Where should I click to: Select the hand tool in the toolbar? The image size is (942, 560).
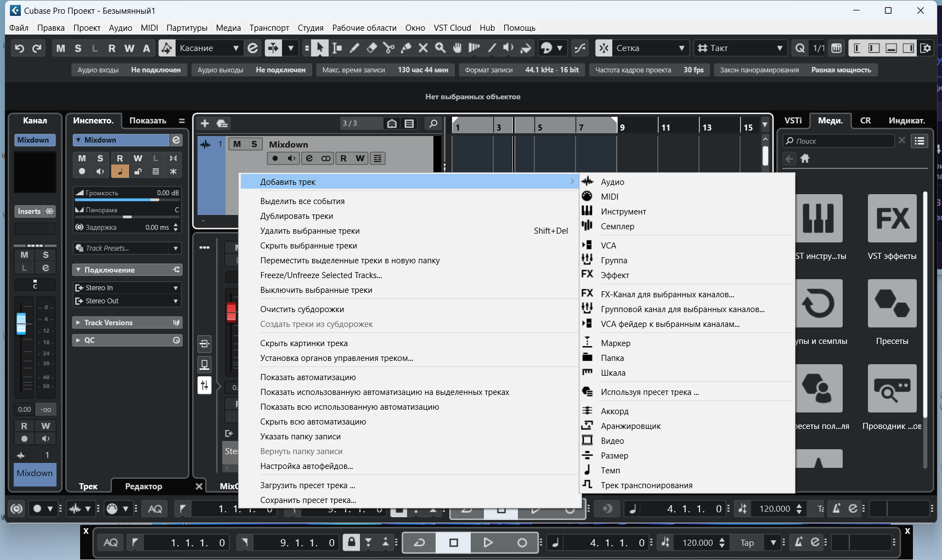coord(457,48)
